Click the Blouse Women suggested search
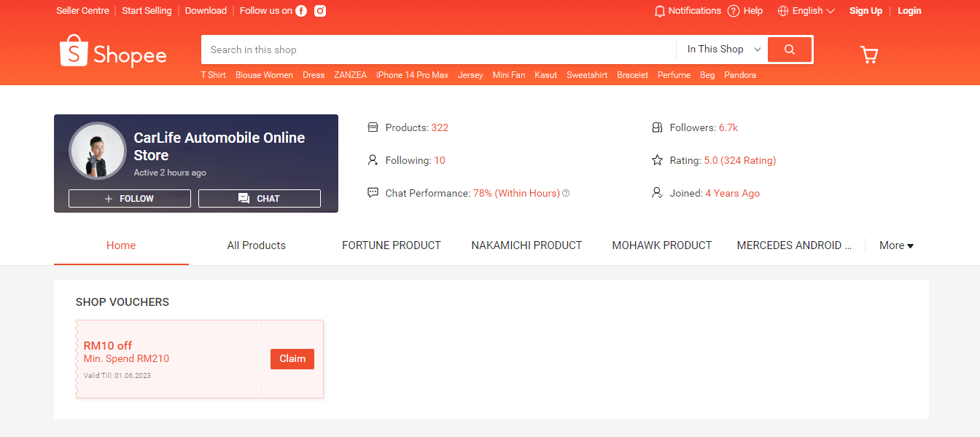Image resolution: width=980 pixels, height=437 pixels. point(264,75)
